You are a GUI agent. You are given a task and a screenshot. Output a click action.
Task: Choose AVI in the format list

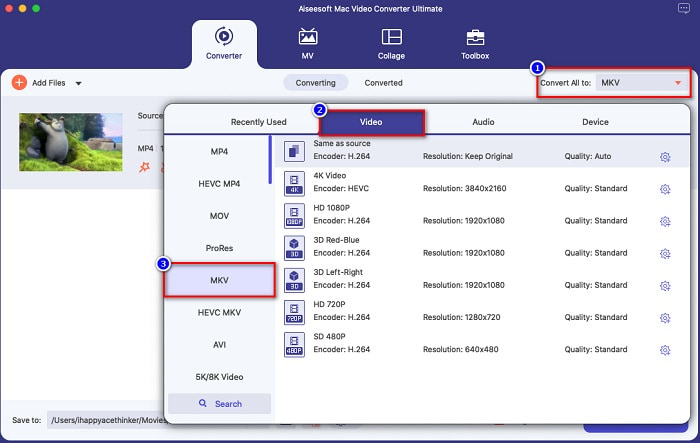tap(219, 344)
